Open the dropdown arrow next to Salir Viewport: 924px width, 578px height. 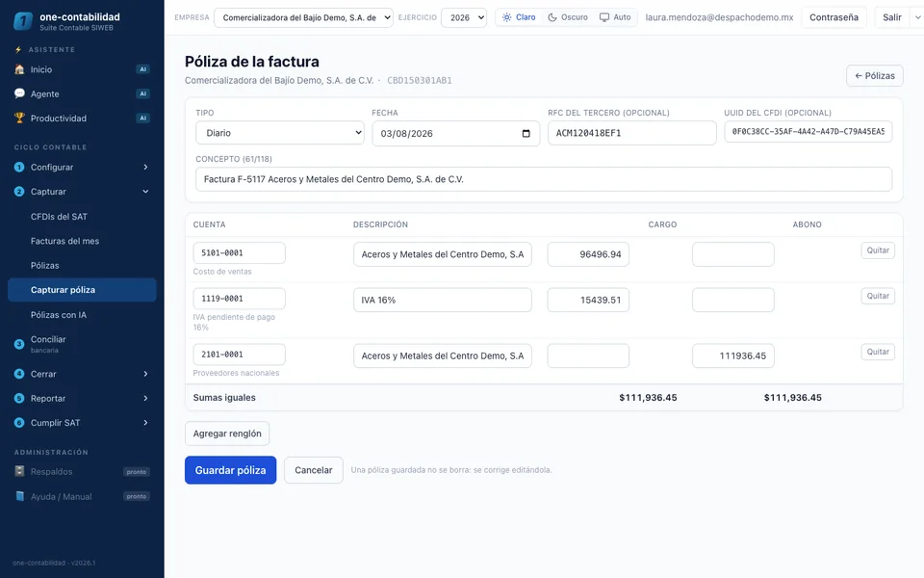pos(917,17)
